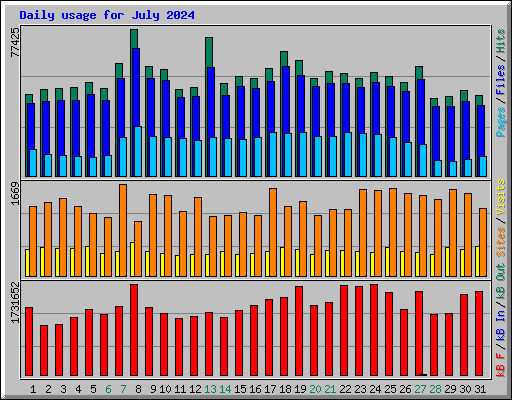Click the orange visits bar for day 17
The width and height of the screenshot is (512, 400).
point(273,232)
